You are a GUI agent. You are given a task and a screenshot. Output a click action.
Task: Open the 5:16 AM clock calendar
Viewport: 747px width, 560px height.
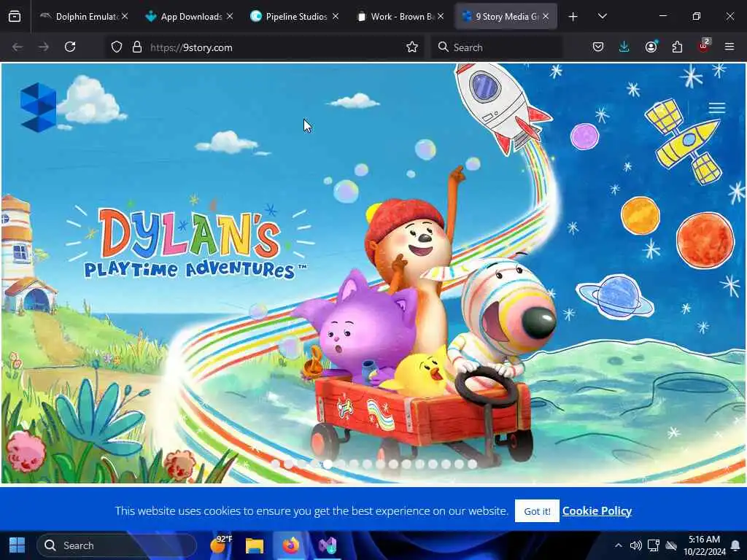(x=705, y=545)
